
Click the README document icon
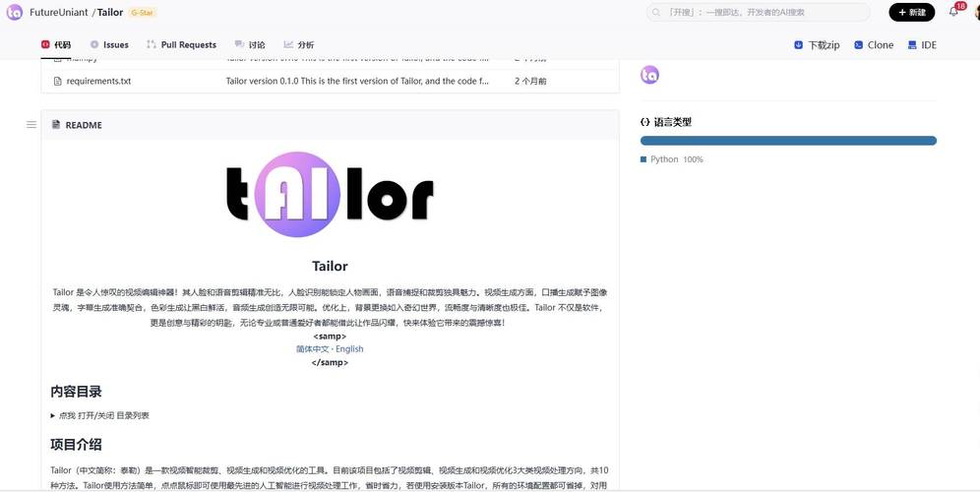click(56, 125)
